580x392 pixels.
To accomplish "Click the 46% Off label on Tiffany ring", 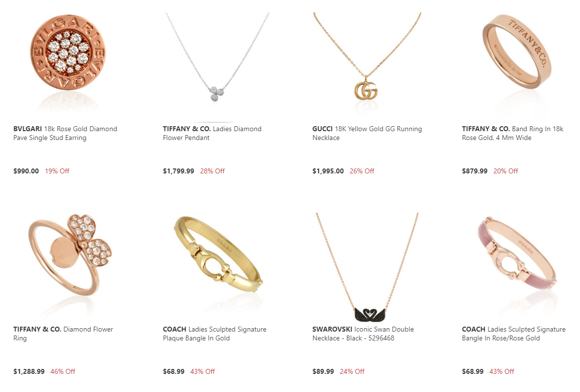I will [x=63, y=371].
